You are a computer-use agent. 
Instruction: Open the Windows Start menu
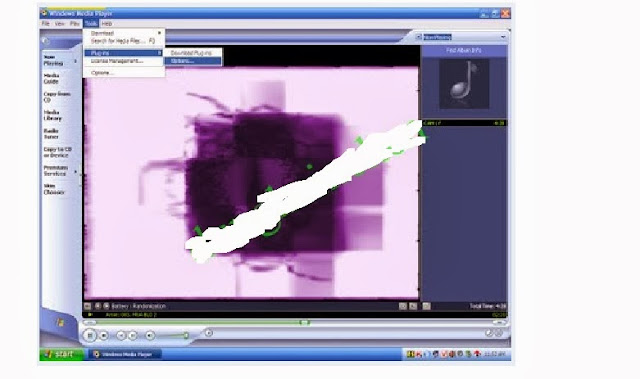coord(61,354)
